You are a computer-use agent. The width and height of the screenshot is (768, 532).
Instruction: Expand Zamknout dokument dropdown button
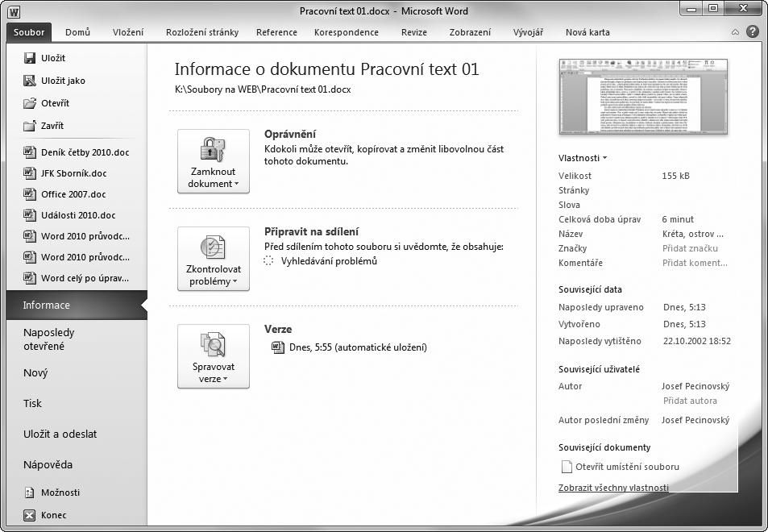[x=213, y=161]
